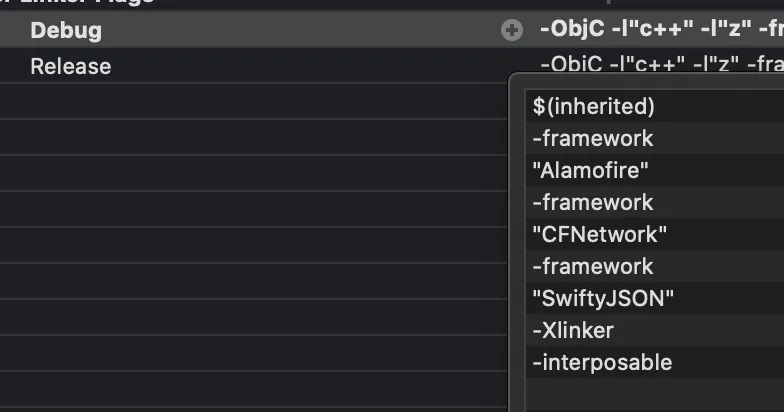Select the -framework line above "SwiftyJSON"
Viewport: 784px width, 412px height.
593,266
